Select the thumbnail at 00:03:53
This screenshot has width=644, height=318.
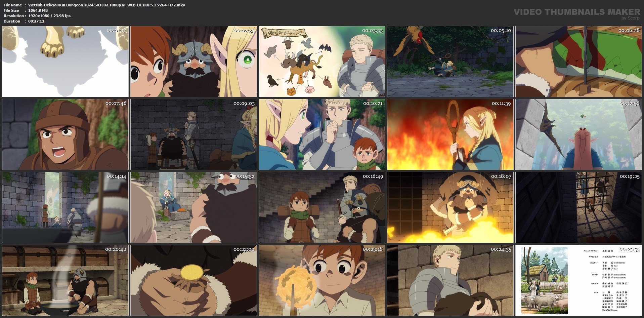[x=322, y=62]
